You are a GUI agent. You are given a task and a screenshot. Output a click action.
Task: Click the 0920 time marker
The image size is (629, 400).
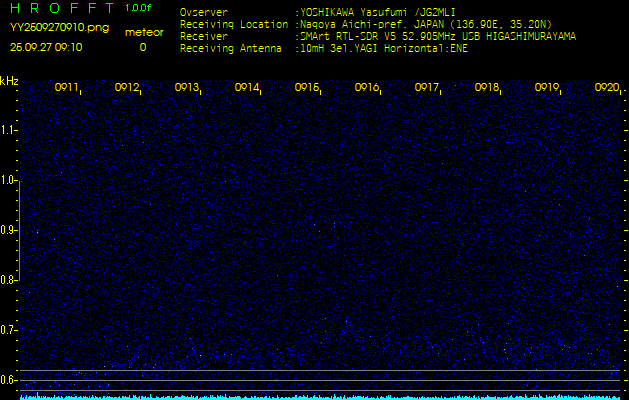click(x=607, y=88)
